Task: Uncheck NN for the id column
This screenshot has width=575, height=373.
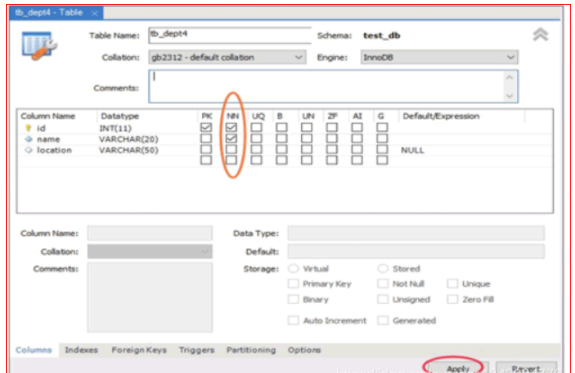Action: (231, 127)
